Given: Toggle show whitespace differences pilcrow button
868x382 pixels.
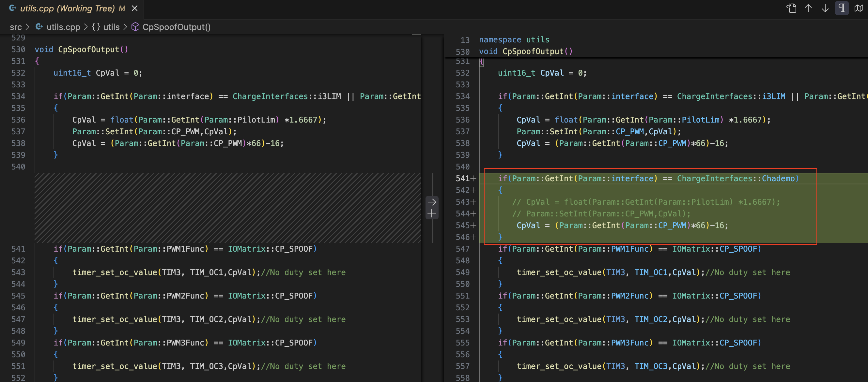Looking at the screenshot, I should click(x=841, y=8).
